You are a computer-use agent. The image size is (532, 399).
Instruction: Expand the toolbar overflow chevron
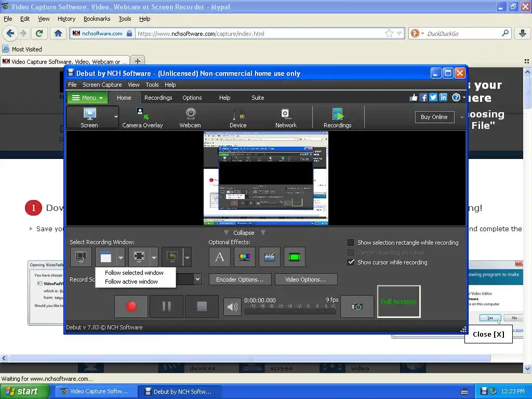pyautogui.click(x=462, y=117)
